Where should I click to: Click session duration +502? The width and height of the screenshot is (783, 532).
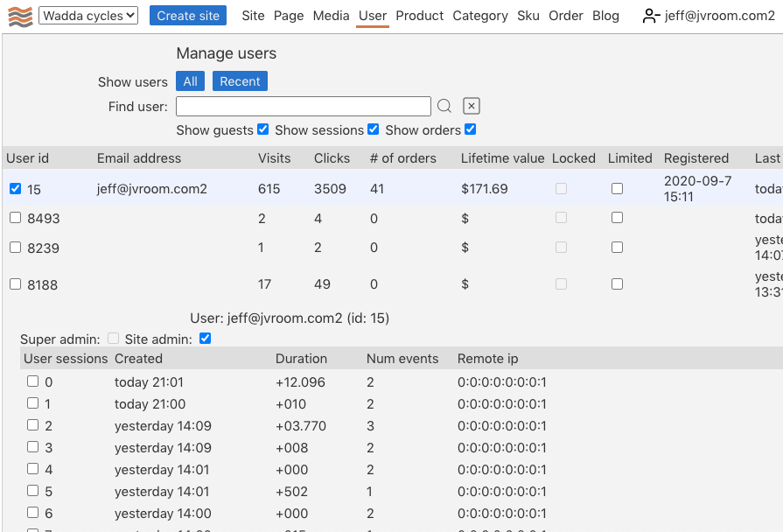click(x=291, y=492)
